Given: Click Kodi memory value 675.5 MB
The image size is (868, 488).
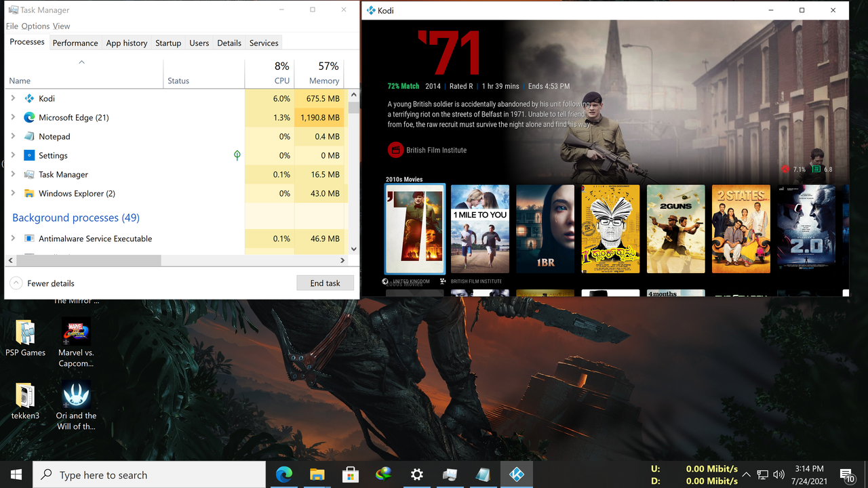Looking at the screenshot, I should [x=324, y=98].
